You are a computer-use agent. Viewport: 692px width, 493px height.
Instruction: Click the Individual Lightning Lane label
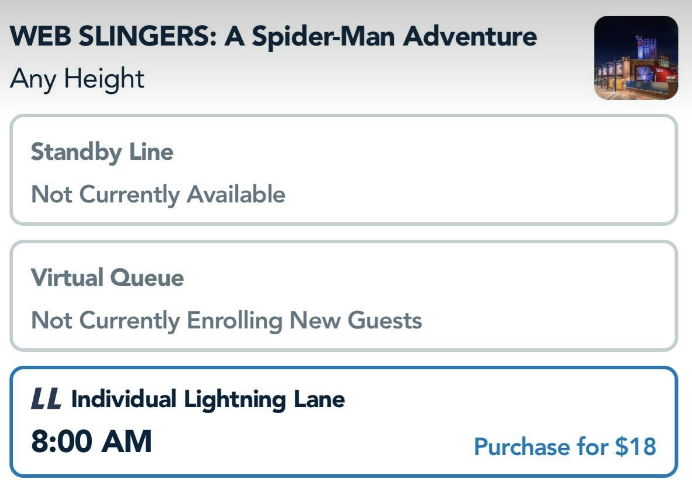coord(208,400)
